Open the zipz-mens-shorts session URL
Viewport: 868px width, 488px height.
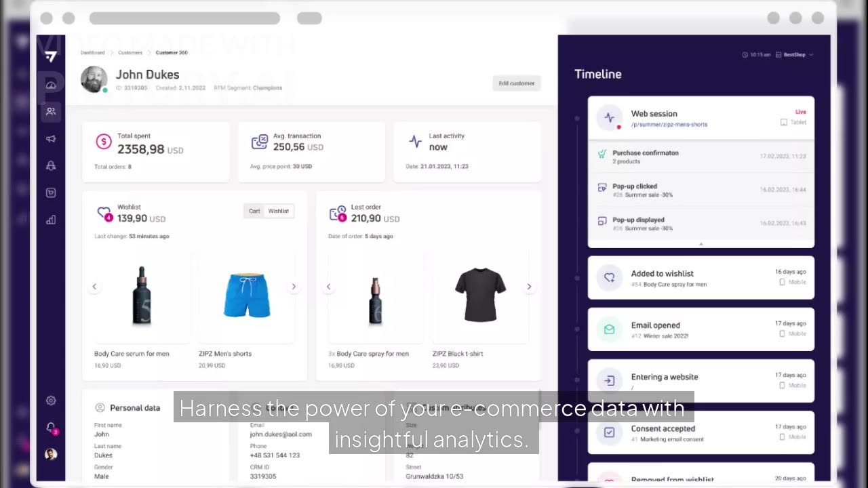[x=669, y=125]
